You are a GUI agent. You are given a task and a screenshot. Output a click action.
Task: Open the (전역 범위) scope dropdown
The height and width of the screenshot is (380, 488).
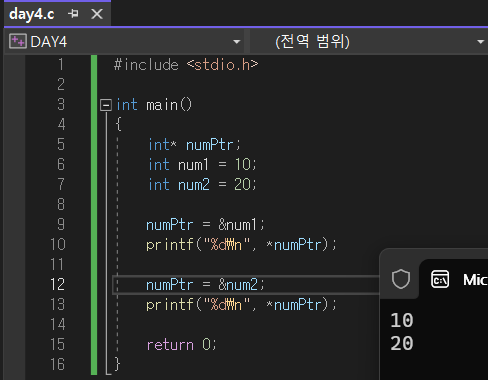tap(480, 42)
